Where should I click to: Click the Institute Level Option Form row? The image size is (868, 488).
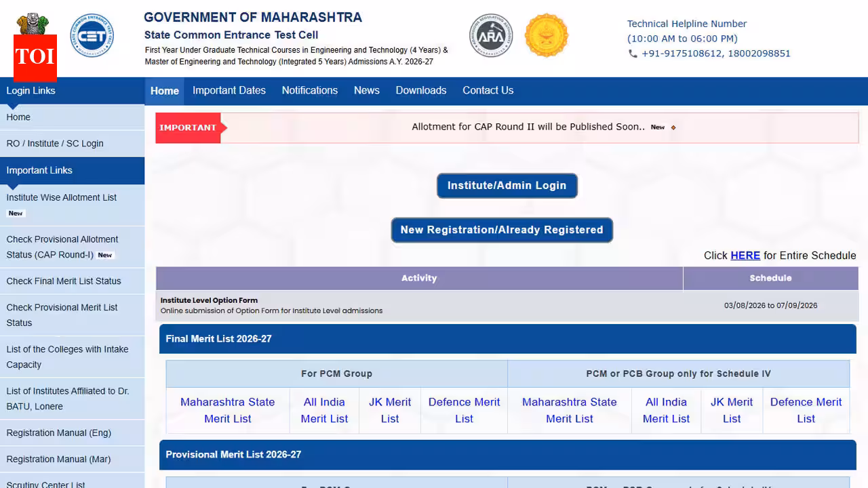pyautogui.click(x=507, y=306)
